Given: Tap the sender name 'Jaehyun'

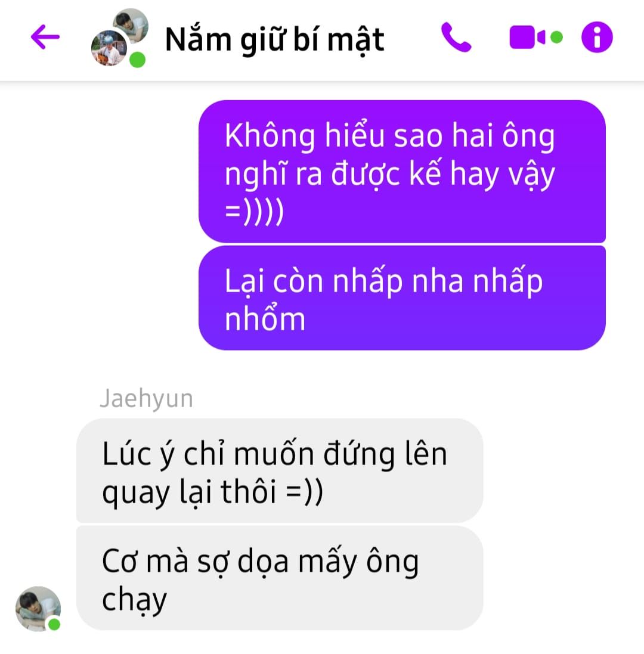Looking at the screenshot, I should pos(147,399).
